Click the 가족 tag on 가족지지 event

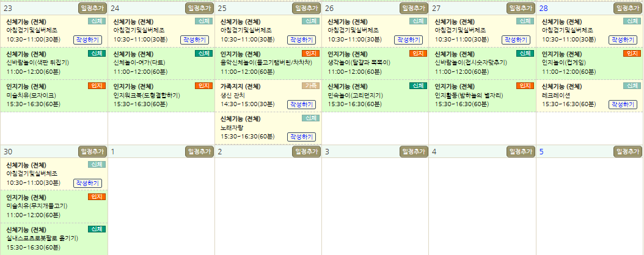pyautogui.click(x=311, y=86)
